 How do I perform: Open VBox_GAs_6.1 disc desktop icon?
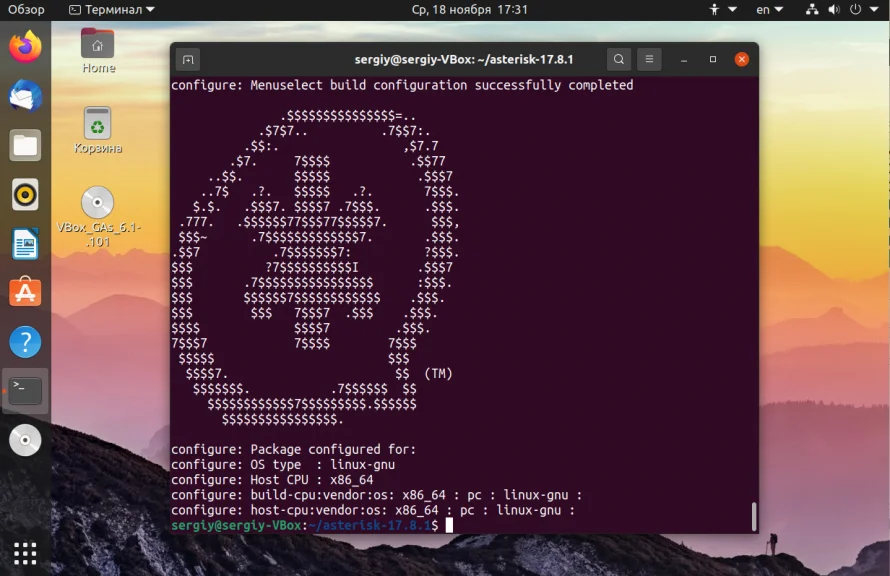(98, 217)
